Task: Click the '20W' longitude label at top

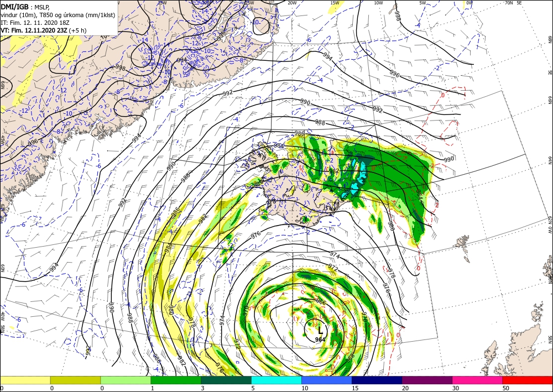Action: (x=292, y=3)
